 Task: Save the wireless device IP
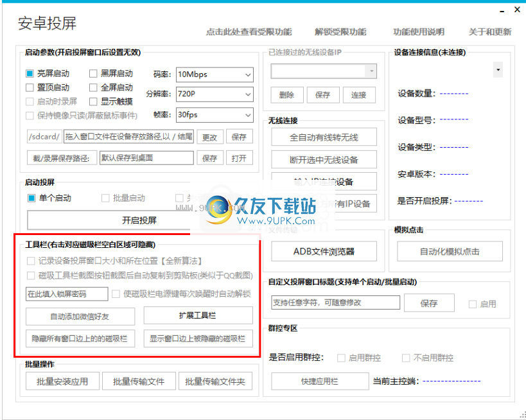coord(323,95)
